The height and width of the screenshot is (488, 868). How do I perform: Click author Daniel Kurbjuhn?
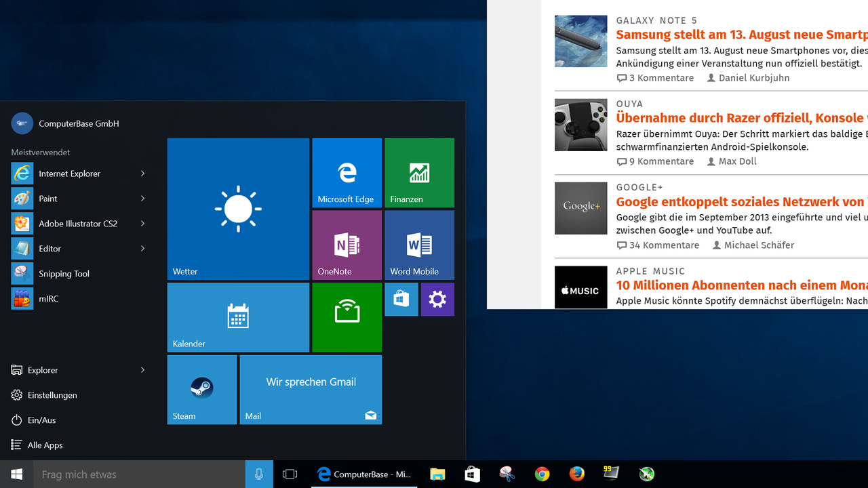(x=749, y=78)
